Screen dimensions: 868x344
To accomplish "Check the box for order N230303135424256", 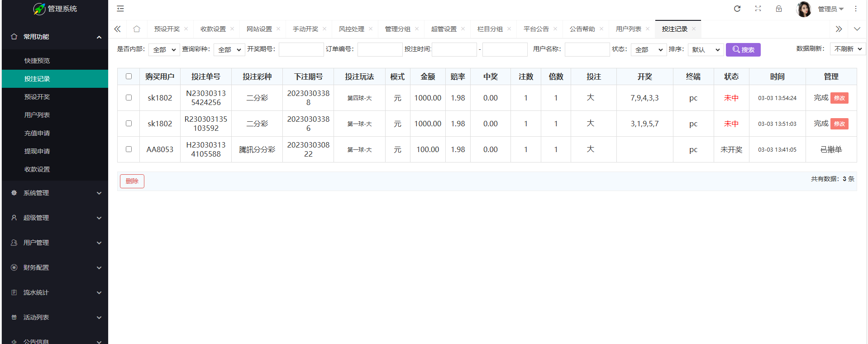I will (x=129, y=98).
